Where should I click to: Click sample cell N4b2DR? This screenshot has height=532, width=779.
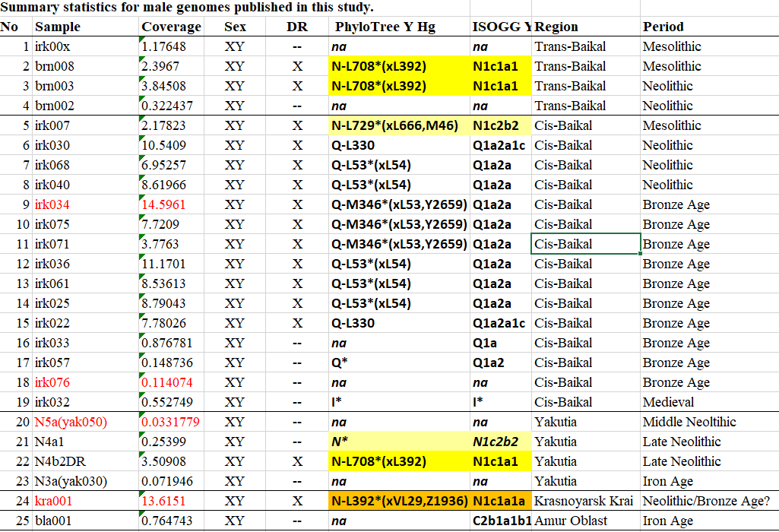click(85, 461)
